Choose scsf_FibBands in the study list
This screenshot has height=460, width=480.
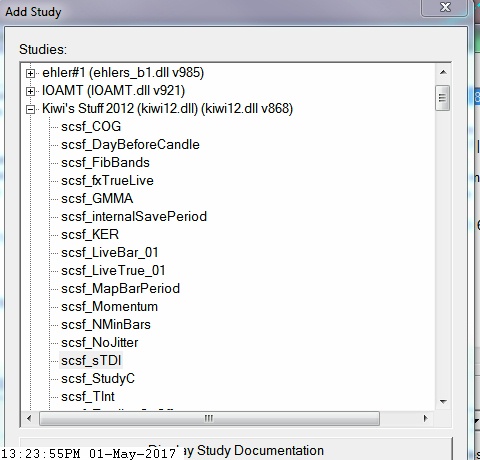tap(105, 163)
